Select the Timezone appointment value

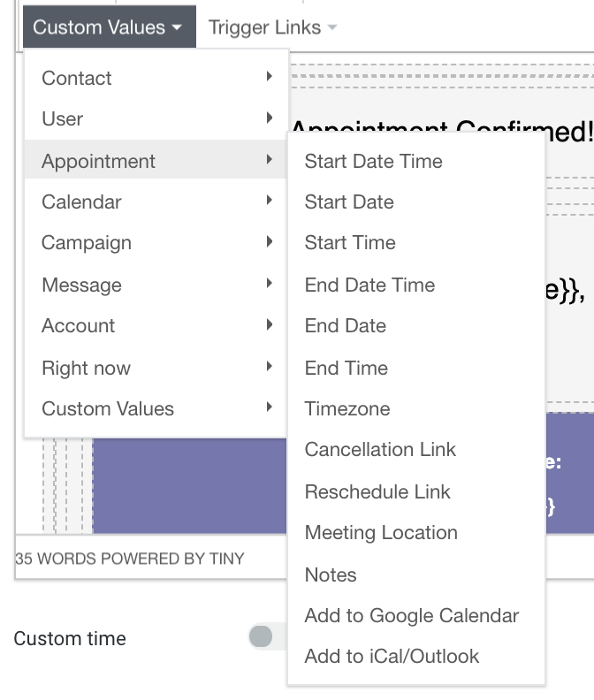tap(347, 408)
